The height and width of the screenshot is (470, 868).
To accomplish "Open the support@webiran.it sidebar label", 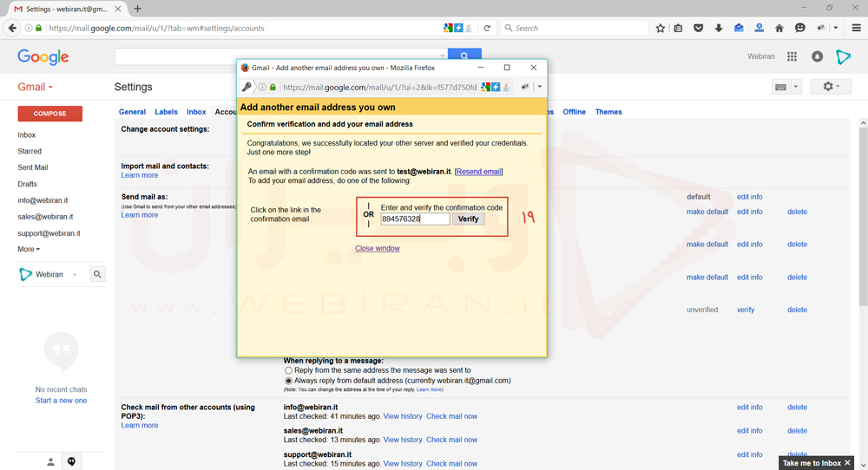I will [49, 233].
